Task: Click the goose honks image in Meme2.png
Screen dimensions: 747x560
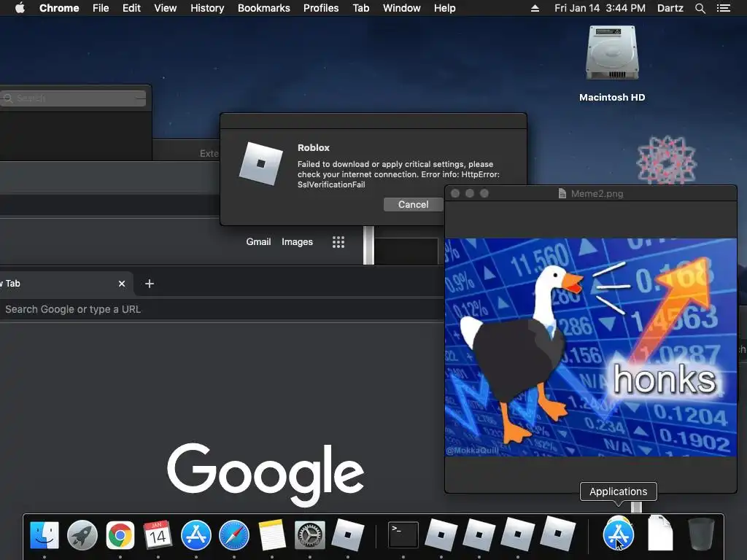Action: pos(591,348)
